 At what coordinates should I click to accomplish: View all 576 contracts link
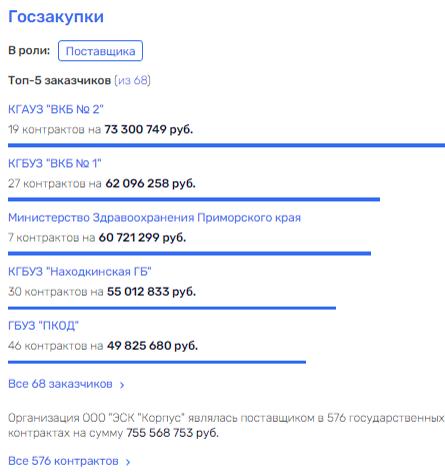click(63, 461)
